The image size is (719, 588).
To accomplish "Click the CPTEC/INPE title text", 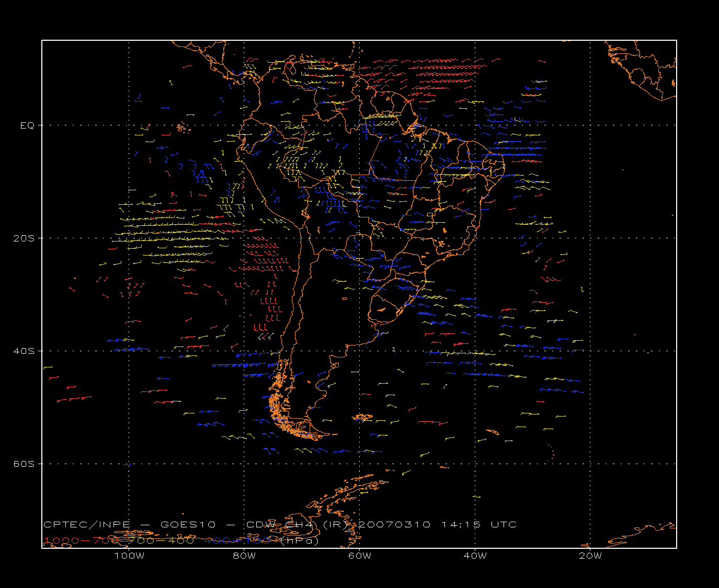I will [87, 525].
